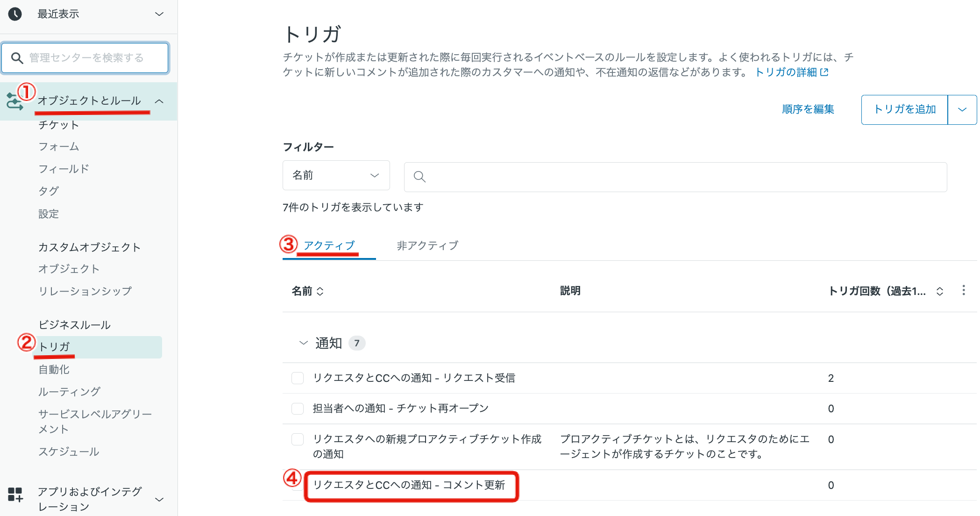Sort the 名前 column with its sort arrows
Image resolution: width=980 pixels, height=516 pixels.
320,291
